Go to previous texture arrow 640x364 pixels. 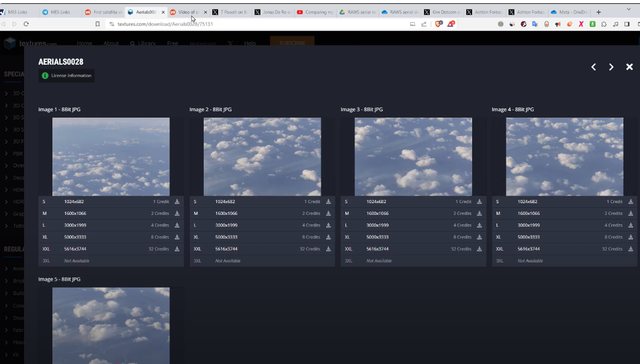tap(593, 67)
